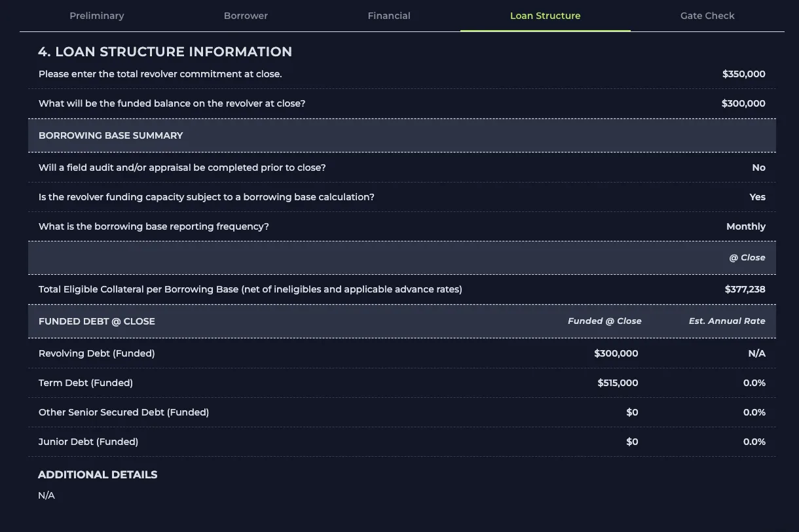This screenshot has height=532, width=799.
Task: Select the Loan Structure tab
Action: pos(546,16)
